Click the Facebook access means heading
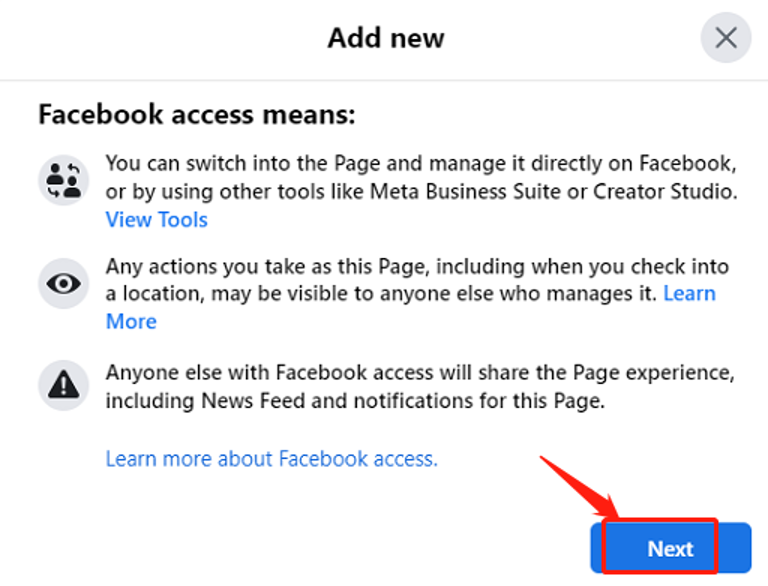The height and width of the screenshot is (586, 768). pos(197,114)
